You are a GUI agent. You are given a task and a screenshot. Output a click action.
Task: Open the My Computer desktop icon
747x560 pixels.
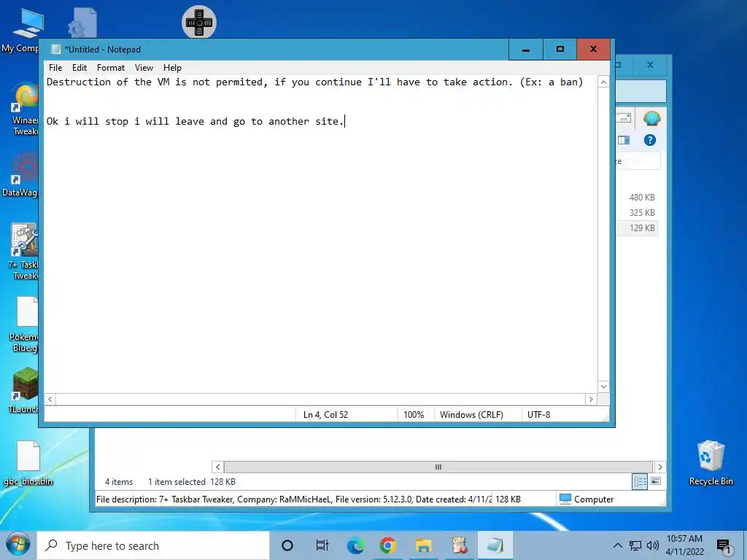click(20, 29)
